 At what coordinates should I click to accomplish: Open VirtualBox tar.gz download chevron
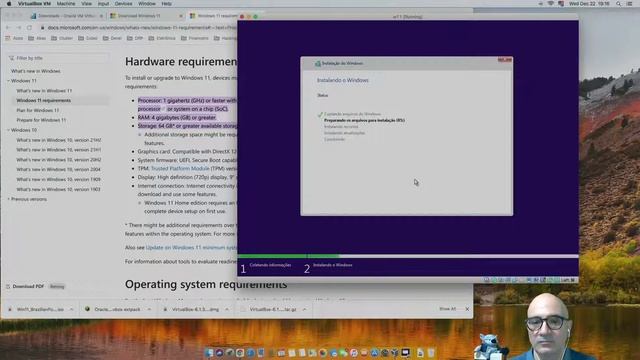(304, 309)
